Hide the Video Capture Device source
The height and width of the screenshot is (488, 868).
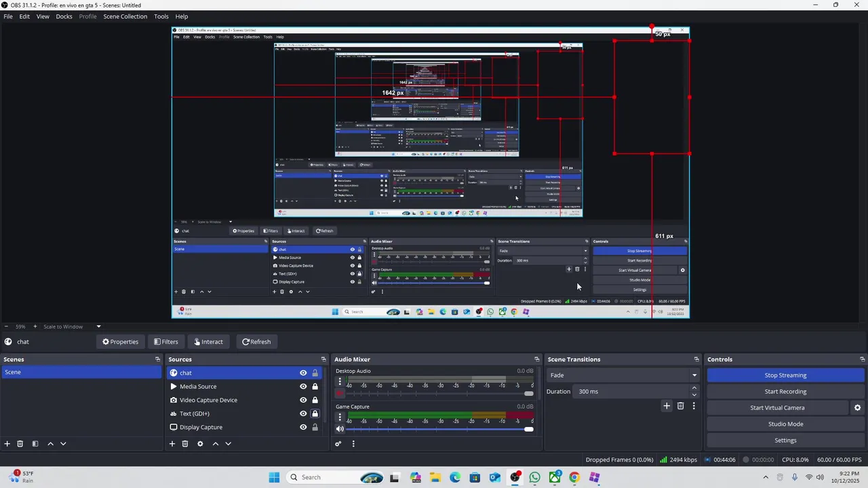tap(303, 400)
